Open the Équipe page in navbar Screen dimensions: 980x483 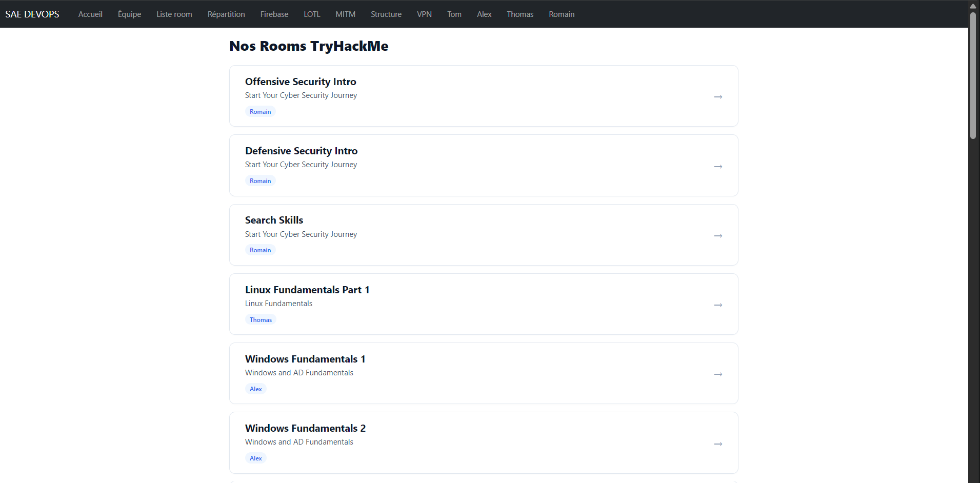(129, 14)
